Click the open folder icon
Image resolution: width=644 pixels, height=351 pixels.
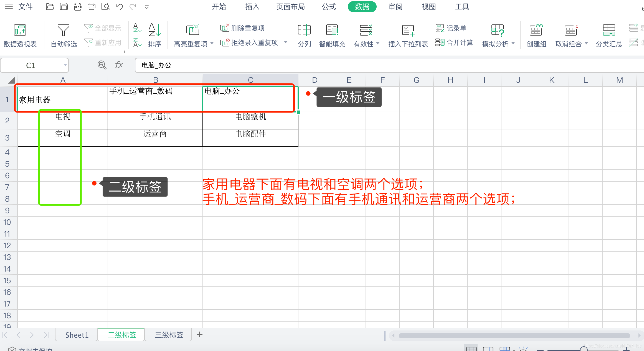50,6
